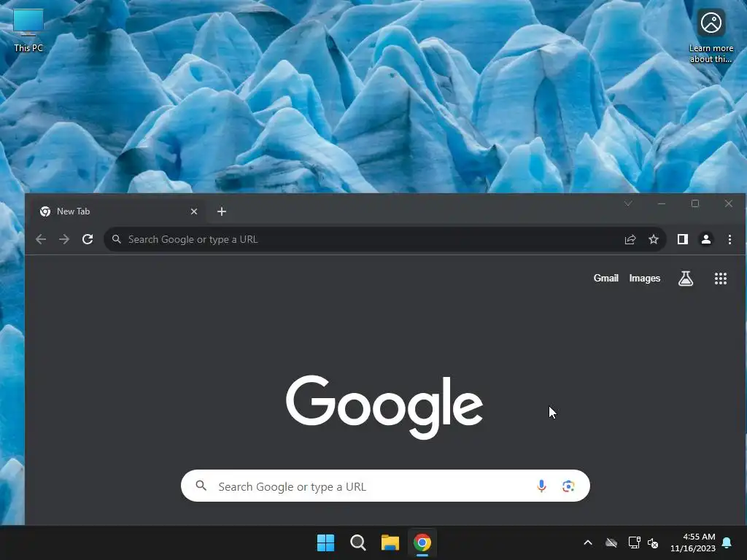Open Chrome side panel
Screen dimensions: 747x560
(683, 239)
